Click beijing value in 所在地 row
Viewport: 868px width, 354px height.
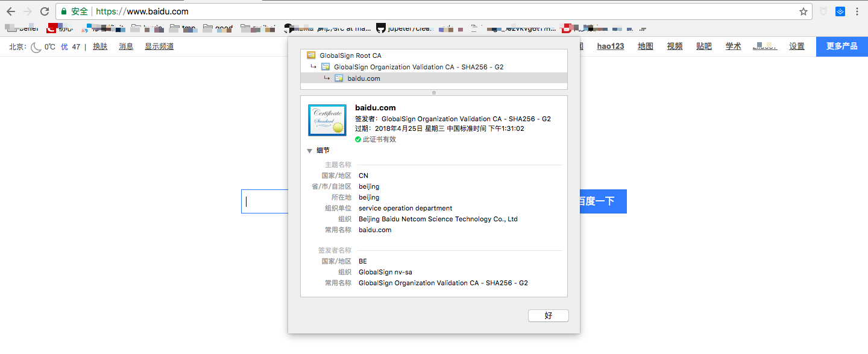(369, 197)
